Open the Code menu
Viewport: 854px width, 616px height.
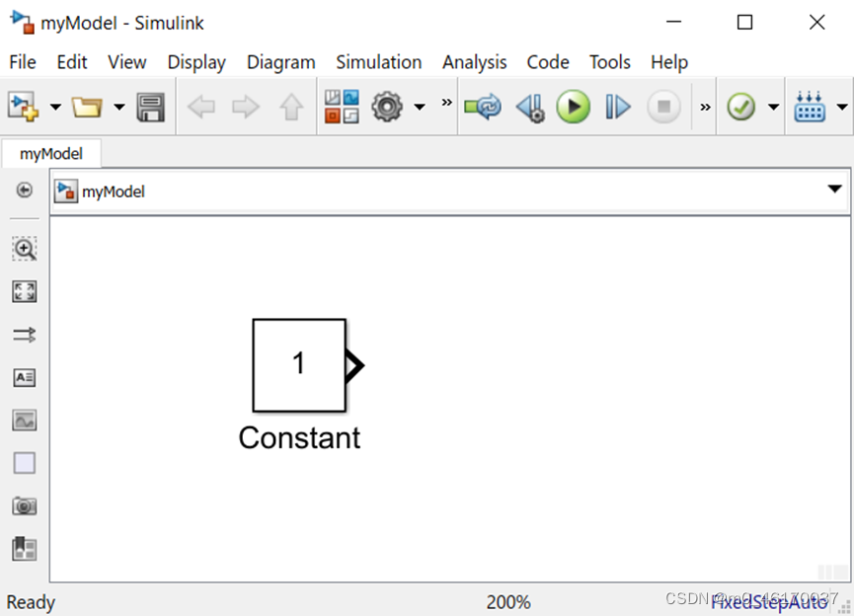(x=548, y=62)
